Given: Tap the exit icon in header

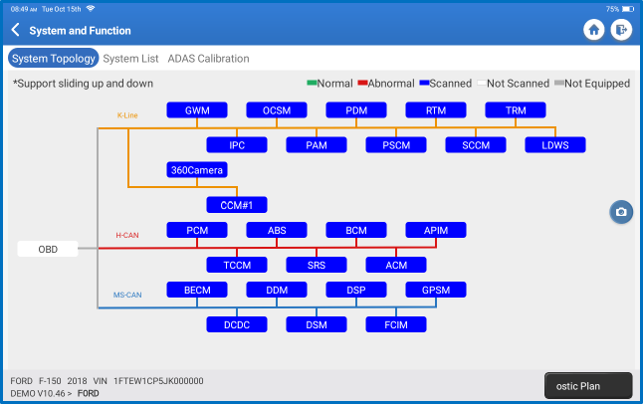Looking at the screenshot, I should (x=620, y=31).
